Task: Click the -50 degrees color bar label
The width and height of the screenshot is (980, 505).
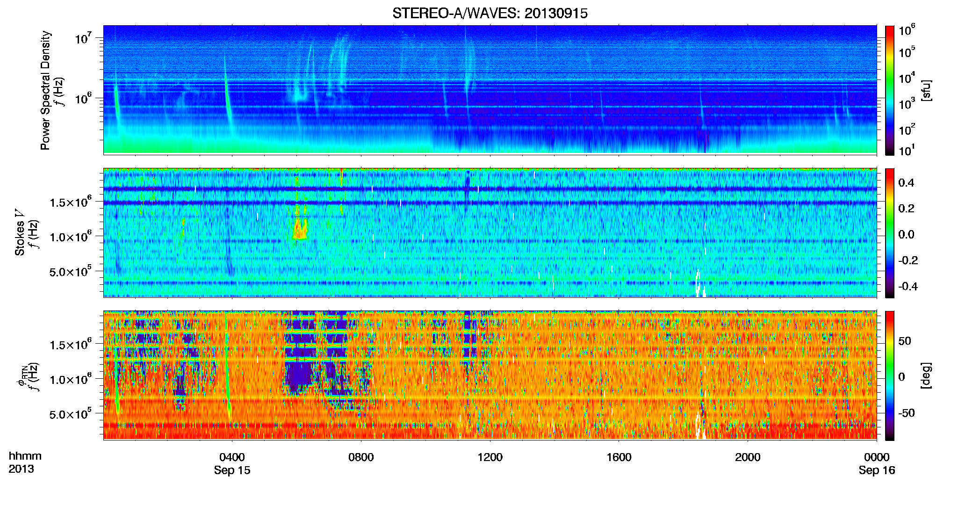Action: (906, 413)
